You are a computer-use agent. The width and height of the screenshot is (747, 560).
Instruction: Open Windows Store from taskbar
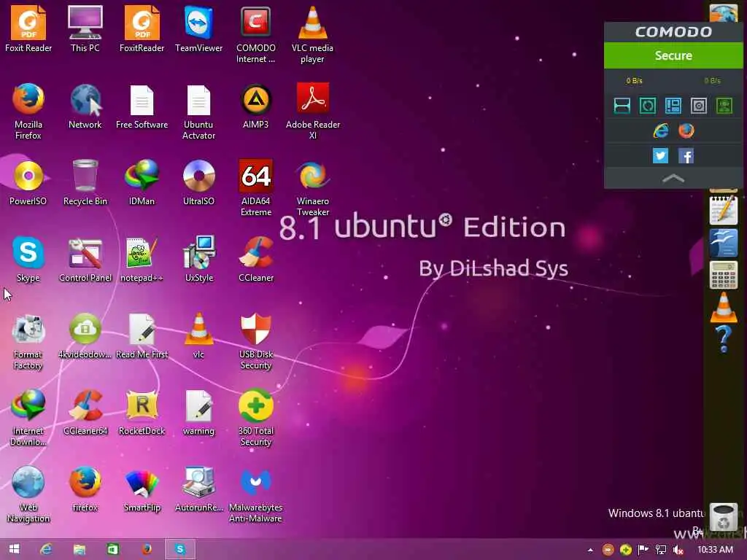(113, 549)
